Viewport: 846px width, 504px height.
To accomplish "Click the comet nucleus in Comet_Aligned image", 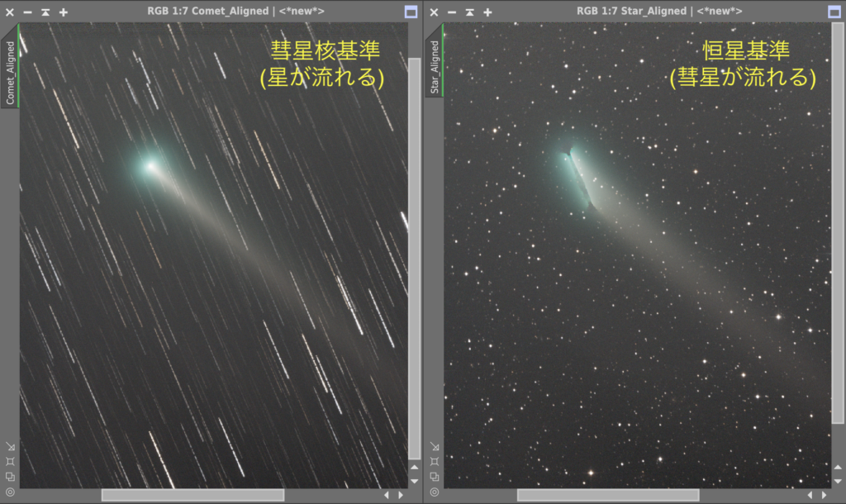I will coord(150,166).
